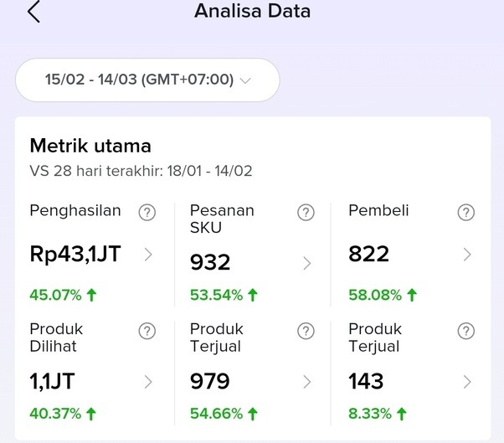Open the date range dropdown 15/02 - 14/03
This screenshot has width=504, height=443.
(147, 80)
